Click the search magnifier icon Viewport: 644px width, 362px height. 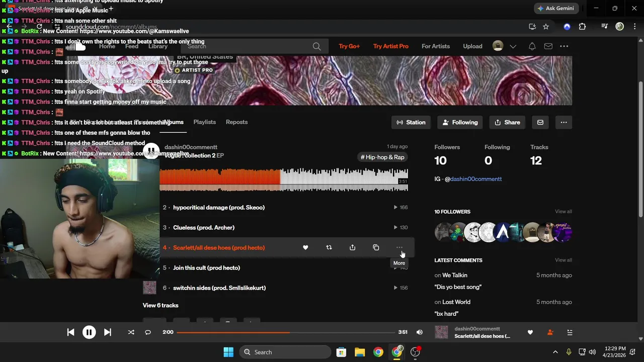click(x=316, y=46)
